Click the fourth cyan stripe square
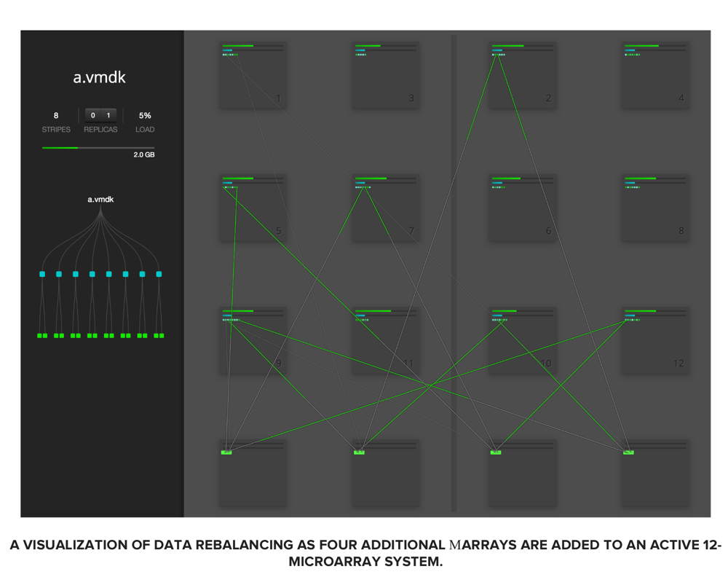This screenshot has width=728, height=577. (x=92, y=274)
